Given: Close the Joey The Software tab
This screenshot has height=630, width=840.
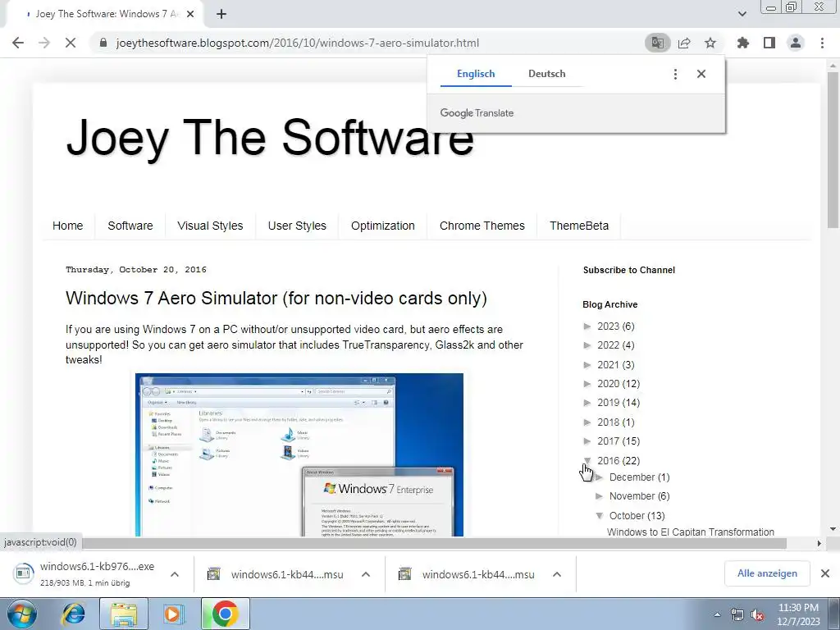Looking at the screenshot, I should [x=190, y=14].
